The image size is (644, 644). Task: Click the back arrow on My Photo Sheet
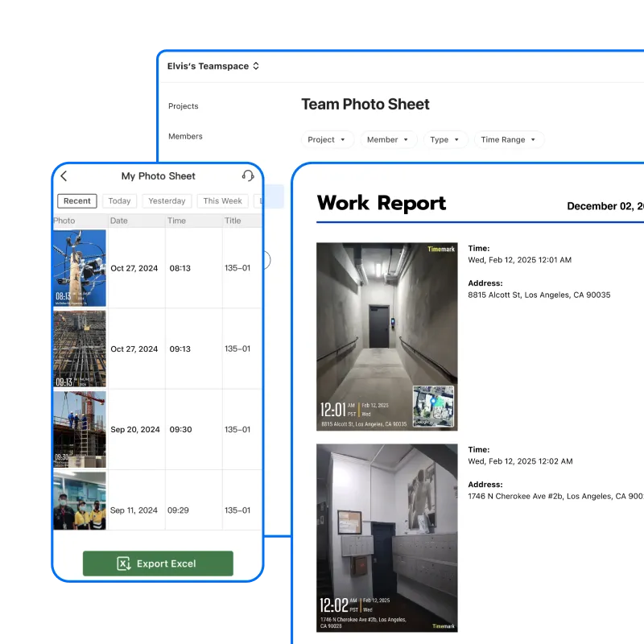coord(64,175)
